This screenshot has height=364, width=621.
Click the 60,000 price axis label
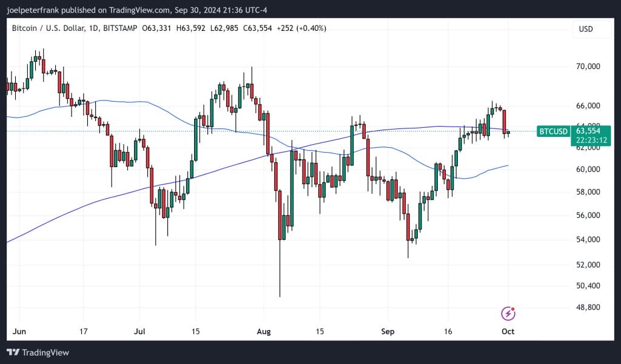(x=587, y=170)
